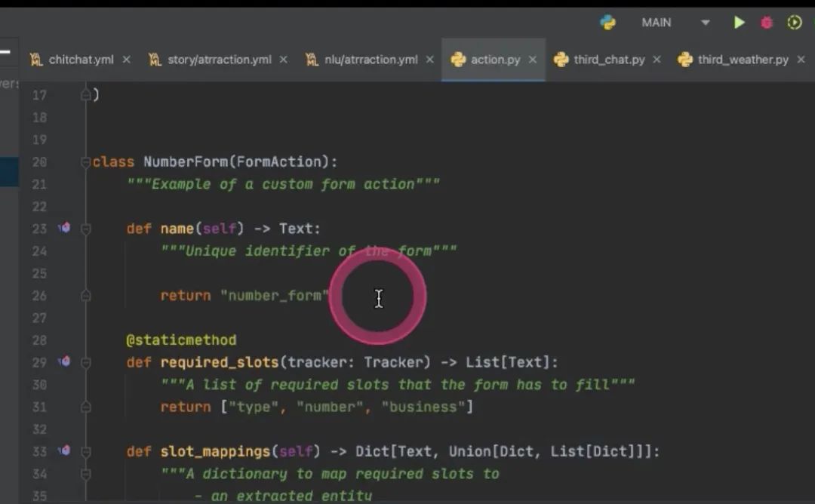This screenshot has width=815, height=504.
Task: Collapse required_slots fold marker on line 29
Action: [86, 362]
